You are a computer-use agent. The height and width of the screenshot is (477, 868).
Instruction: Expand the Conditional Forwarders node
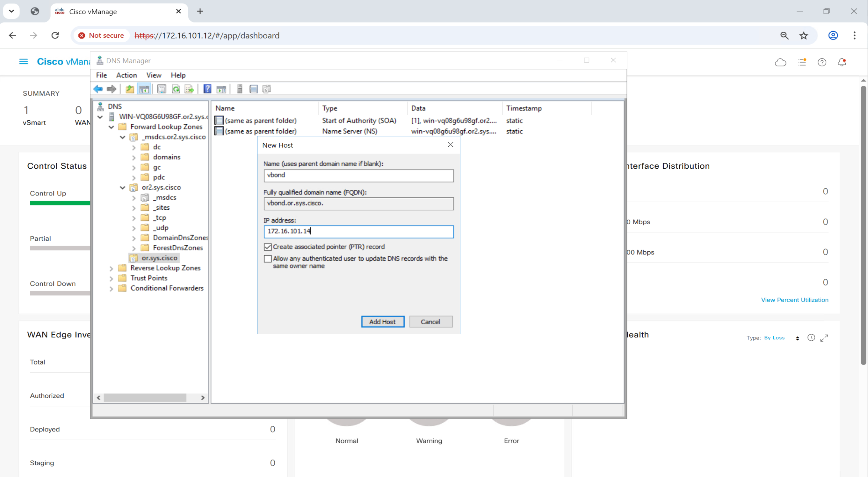tap(111, 289)
